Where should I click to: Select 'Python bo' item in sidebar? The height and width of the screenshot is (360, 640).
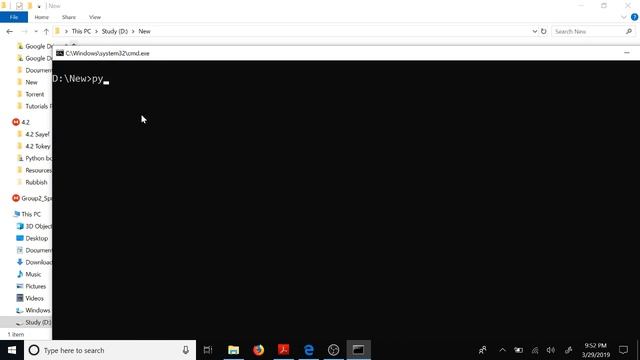34,158
